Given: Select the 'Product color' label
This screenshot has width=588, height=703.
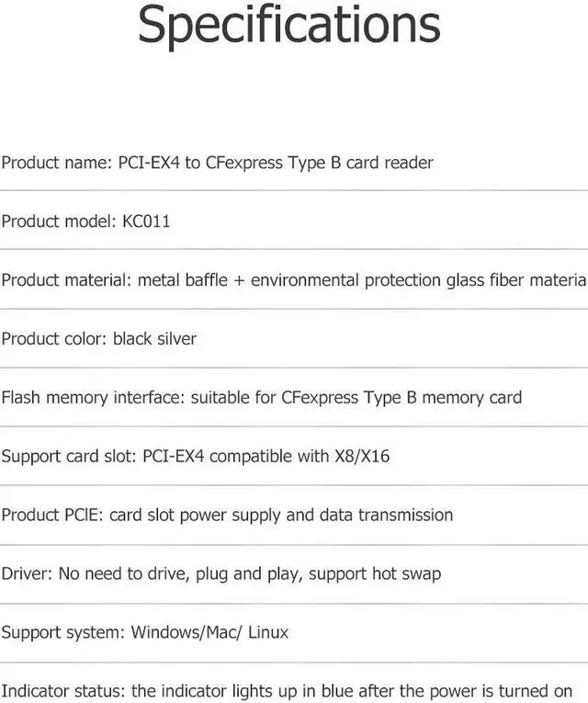Looking at the screenshot, I should click(x=54, y=339).
